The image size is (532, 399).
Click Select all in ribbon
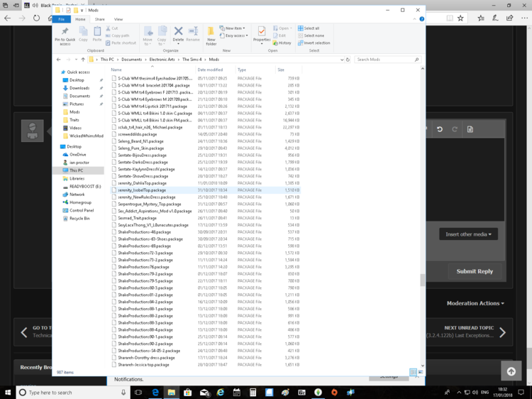pyautogui.click(x=309, y=28)
